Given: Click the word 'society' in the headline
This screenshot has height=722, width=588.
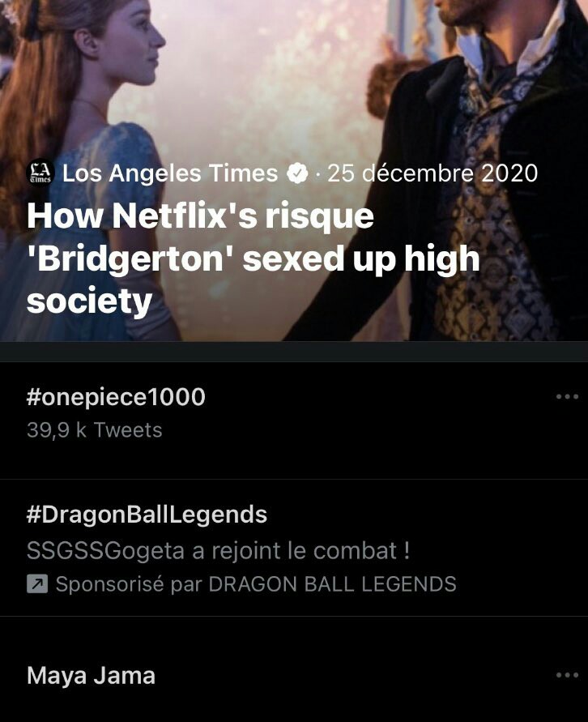Looking at the screenshot, I should click(89, 301).
